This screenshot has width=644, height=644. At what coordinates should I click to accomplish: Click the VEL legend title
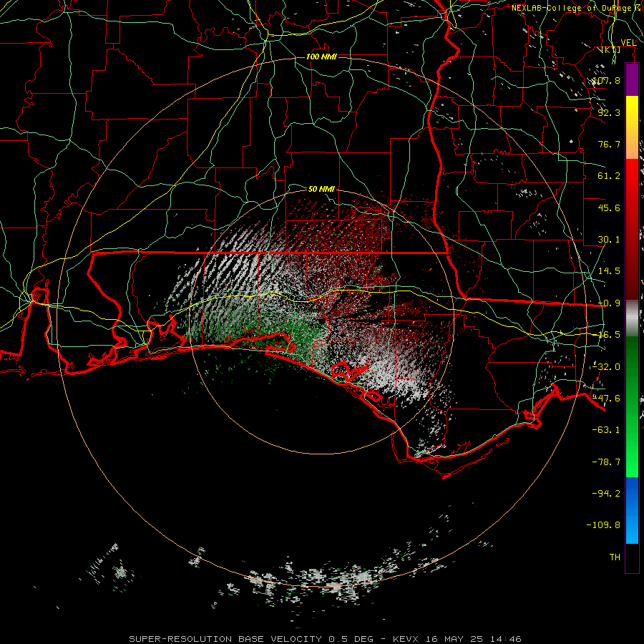click(x=628, y=43)
